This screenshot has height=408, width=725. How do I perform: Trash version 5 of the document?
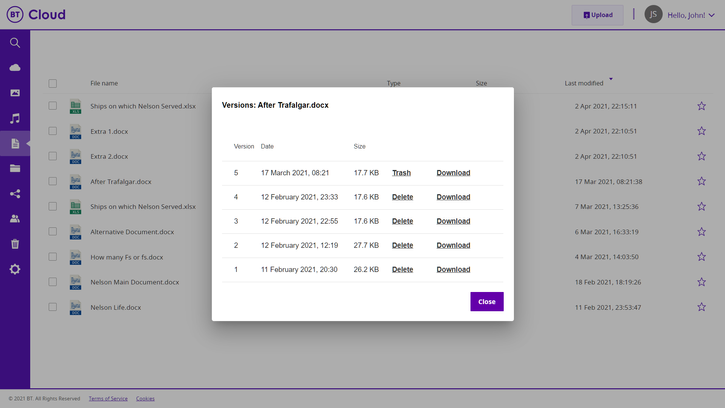401,173
